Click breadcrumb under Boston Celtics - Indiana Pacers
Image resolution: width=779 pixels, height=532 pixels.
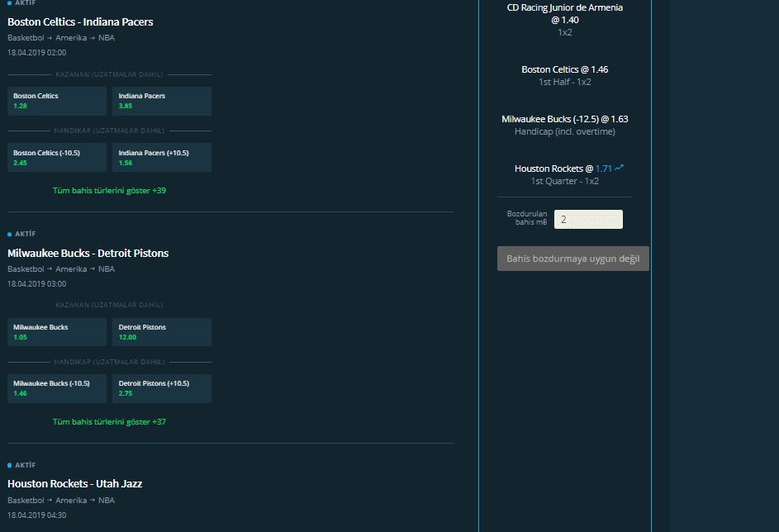coord(61,38)
